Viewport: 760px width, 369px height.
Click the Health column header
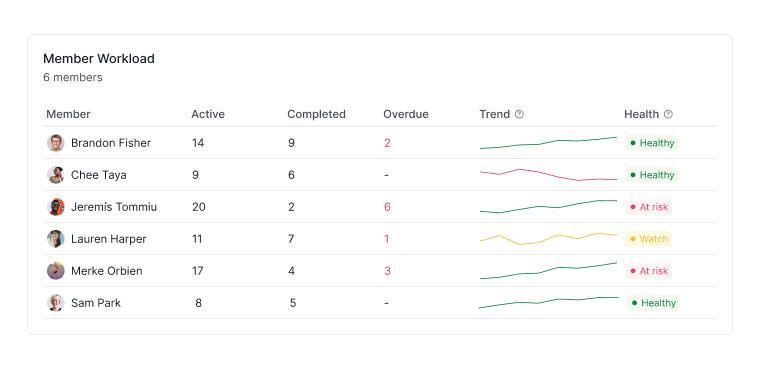click(641, 114)
